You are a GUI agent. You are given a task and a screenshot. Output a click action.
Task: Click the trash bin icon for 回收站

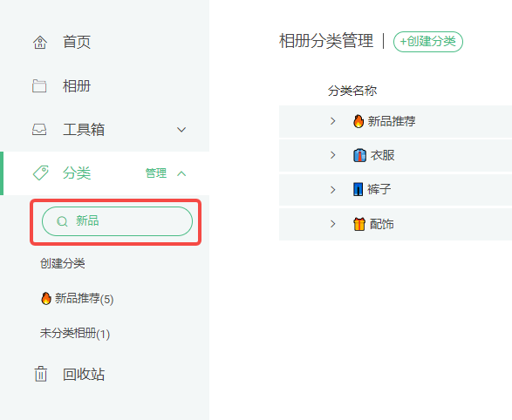pyautogui.click(x=40, y=374)
